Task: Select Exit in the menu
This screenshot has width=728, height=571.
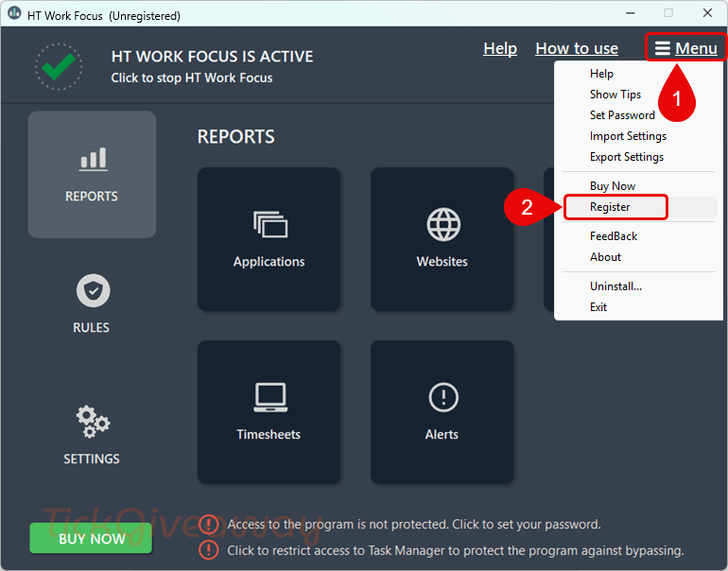Action: 598,307
